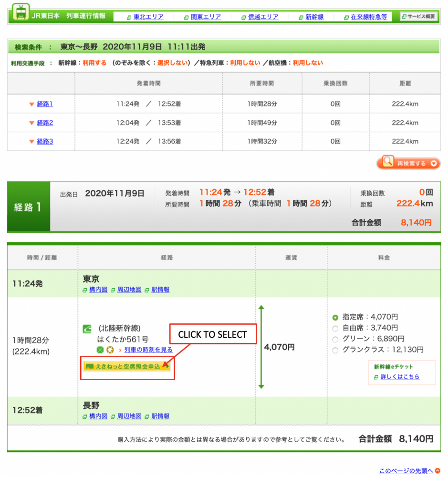Click the gold GranClass icon under はくたか561号

[x=110, y=350]
